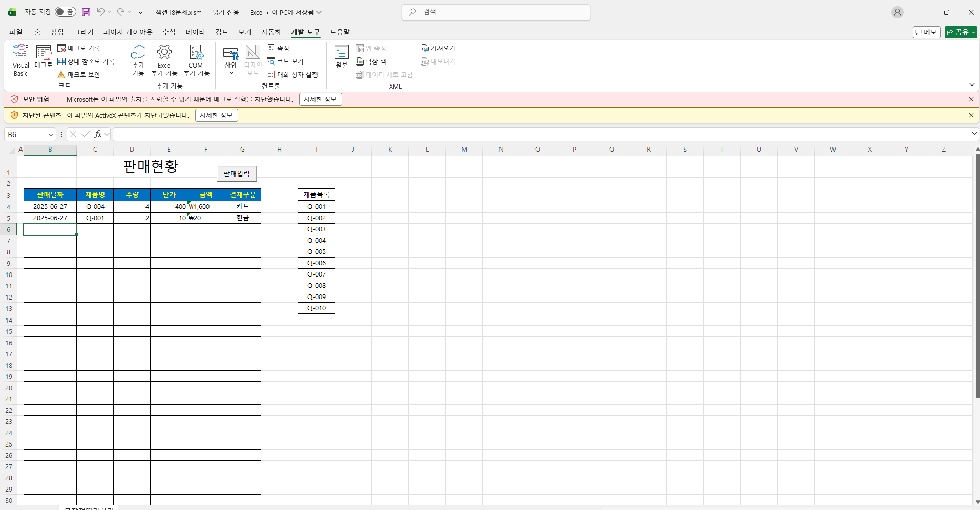Toggle 상대 참조로 기록 option
980x510 pixels.
86,61
